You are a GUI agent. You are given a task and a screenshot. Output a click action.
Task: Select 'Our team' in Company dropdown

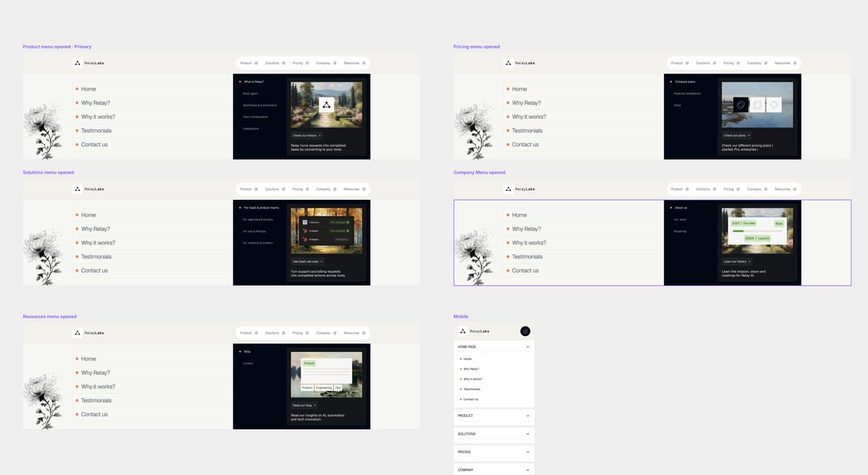(x=680, y=220)
